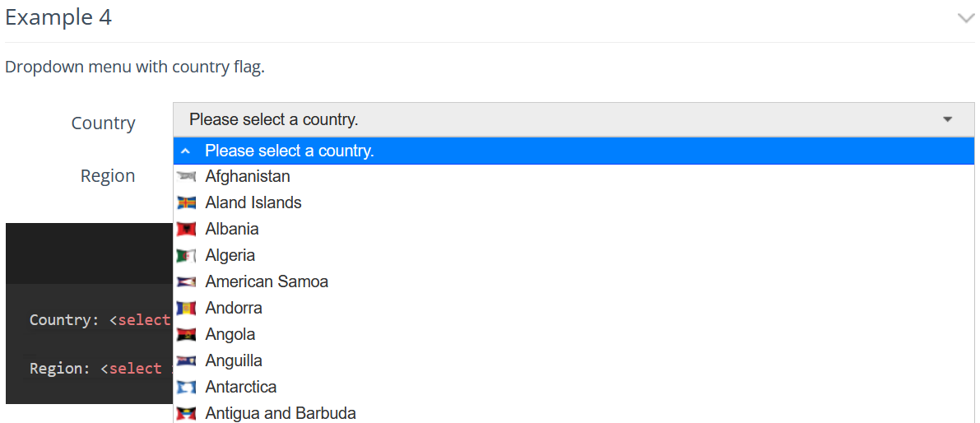
Task: Click the Andorra flag icon
Action: pyautogui.click(x=186, y=308)
